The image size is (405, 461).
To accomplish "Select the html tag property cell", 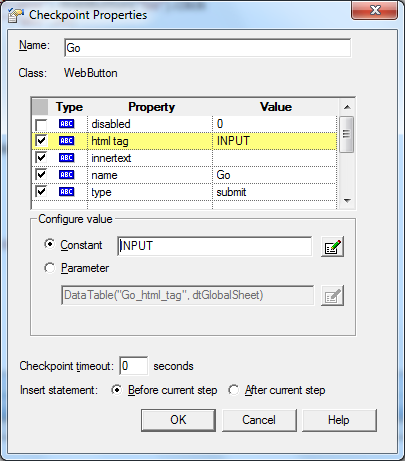I will pos(150,141).
